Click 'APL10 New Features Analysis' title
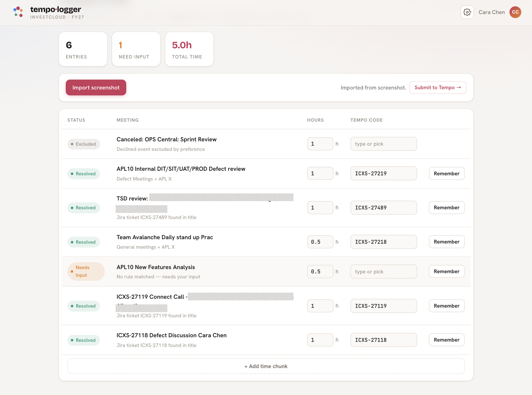The height and width of the screenshot is (395, 532). pyautogui.click(x=156, y=267)
